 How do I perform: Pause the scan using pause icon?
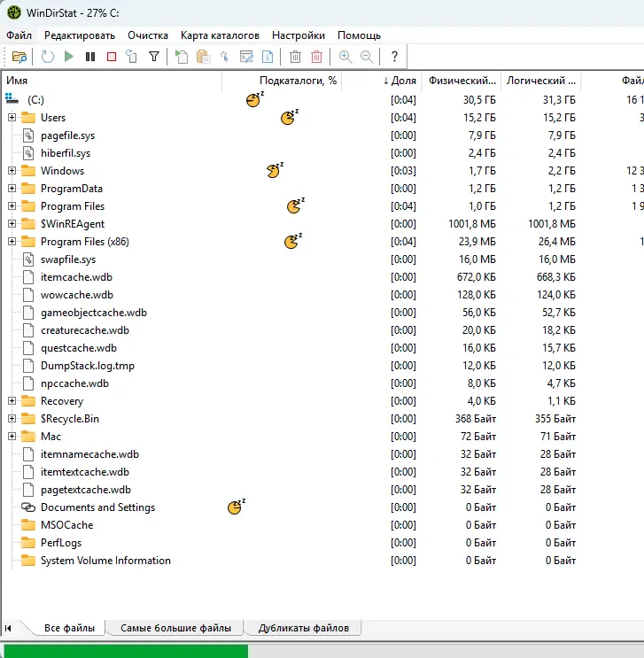90,56
